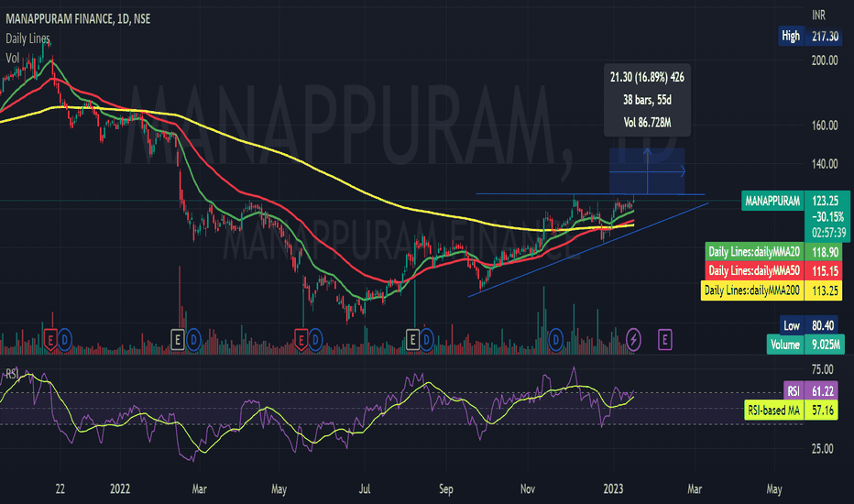
Task: Click the 25.00 RSI axis value
Action: [x=823, y=449]
